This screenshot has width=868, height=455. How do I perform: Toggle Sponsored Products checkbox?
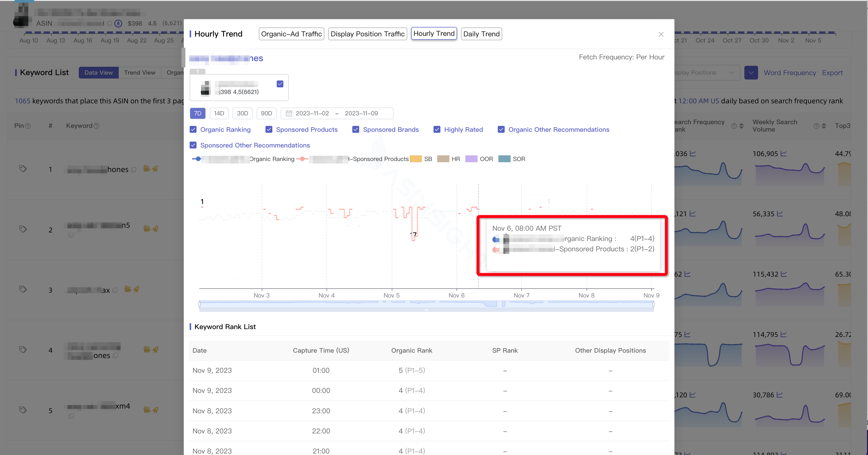[269, 129]
